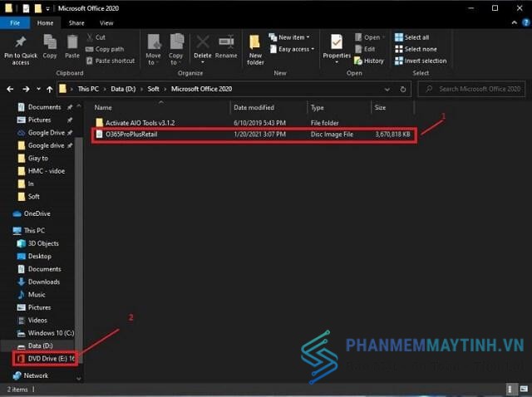Open Properties of selected item
This screenshot has width=532, height=397.
(337, 49)
